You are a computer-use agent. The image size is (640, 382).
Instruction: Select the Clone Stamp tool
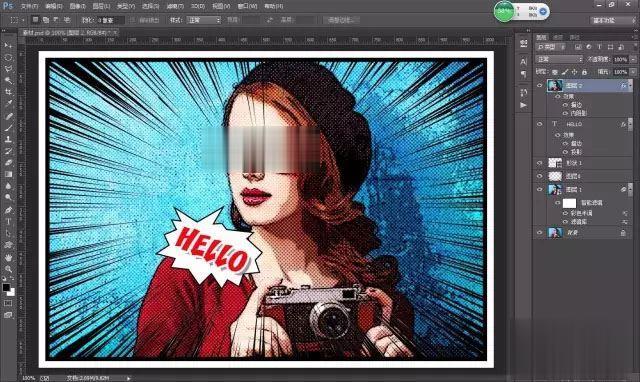[8, 139]
